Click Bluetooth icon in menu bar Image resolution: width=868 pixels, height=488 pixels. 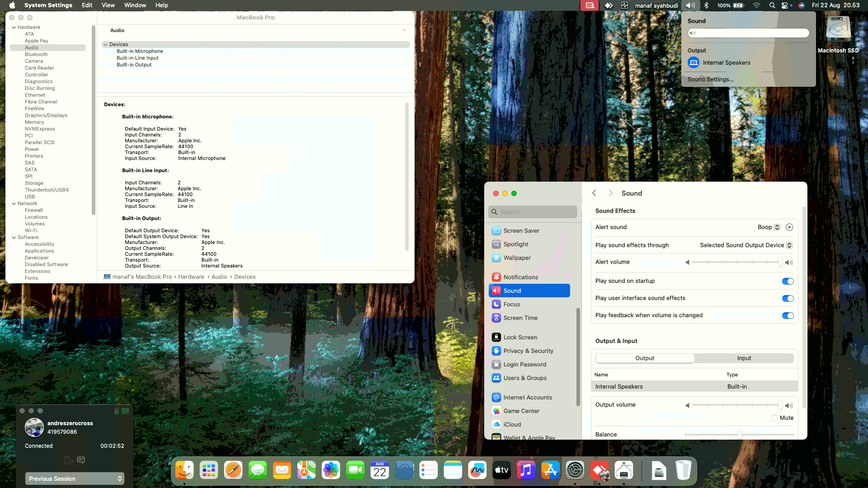pos(706,5)
